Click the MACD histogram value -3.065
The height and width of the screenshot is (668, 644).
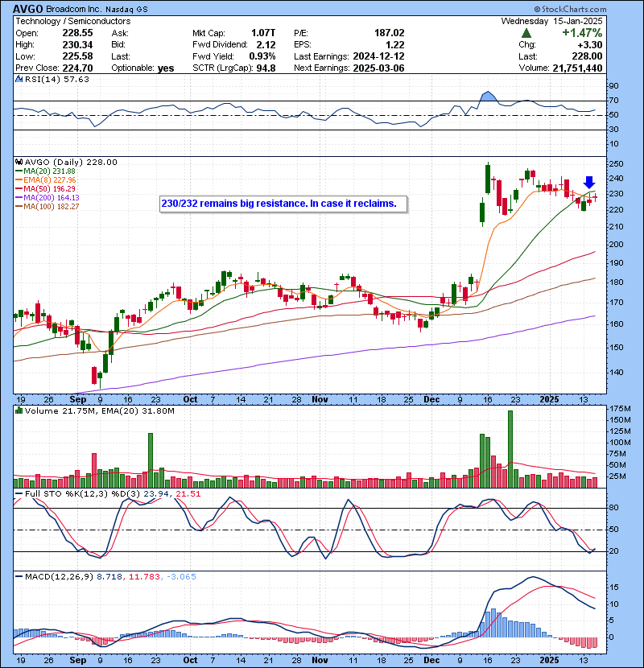click(181, 577)
